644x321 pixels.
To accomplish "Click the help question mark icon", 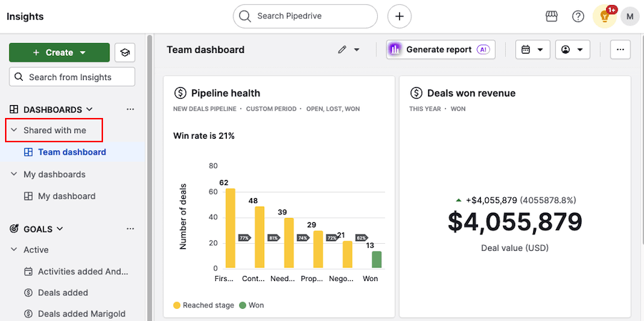I will (x=578, y=16).
